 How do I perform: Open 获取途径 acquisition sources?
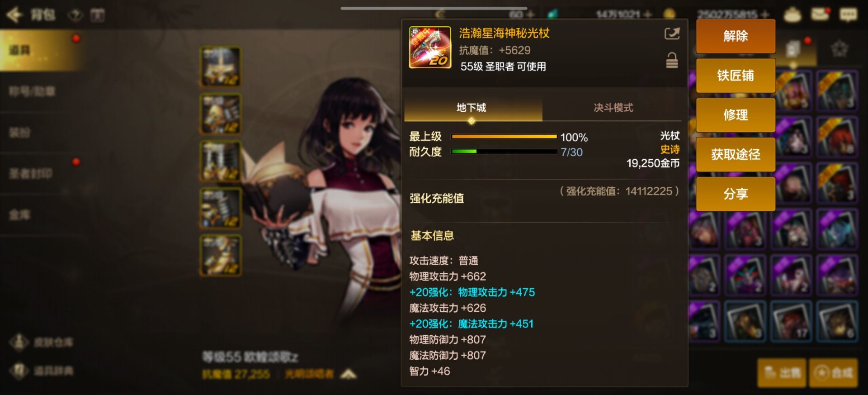click(736, 155)
